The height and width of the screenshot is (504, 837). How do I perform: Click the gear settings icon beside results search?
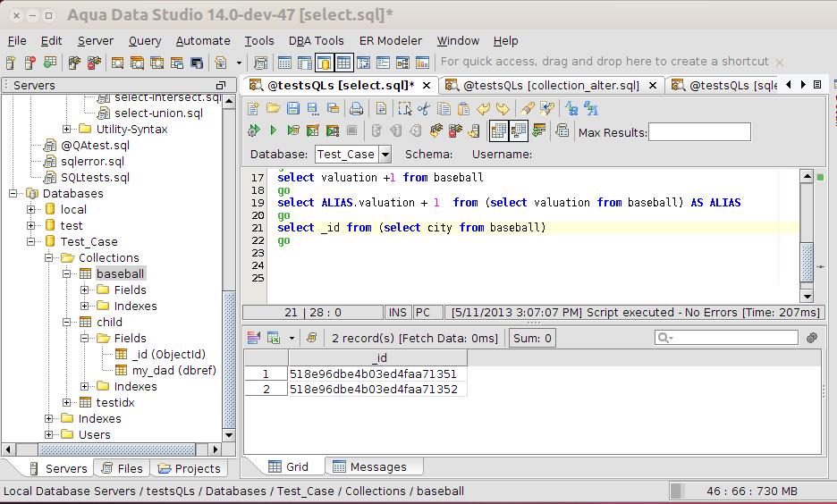(x=812, y=338)
